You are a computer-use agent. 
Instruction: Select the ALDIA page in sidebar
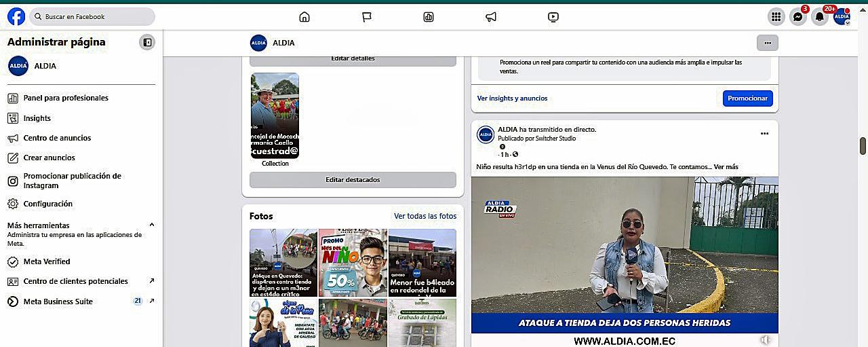(x=81, y=66)
